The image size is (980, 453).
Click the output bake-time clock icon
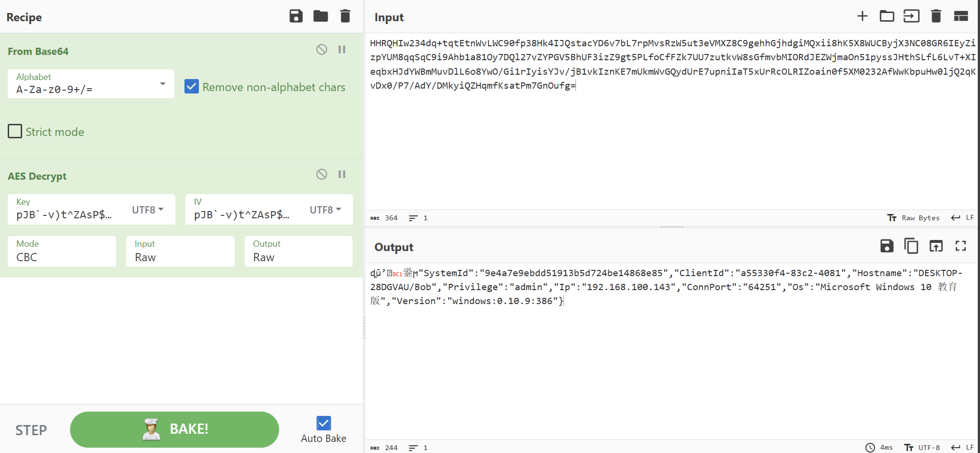pyautogui.click(x=870, y=448)
